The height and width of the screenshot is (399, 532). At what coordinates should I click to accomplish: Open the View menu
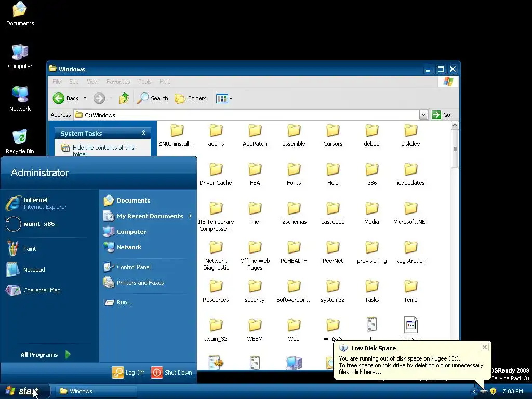[x=92, y=82]
